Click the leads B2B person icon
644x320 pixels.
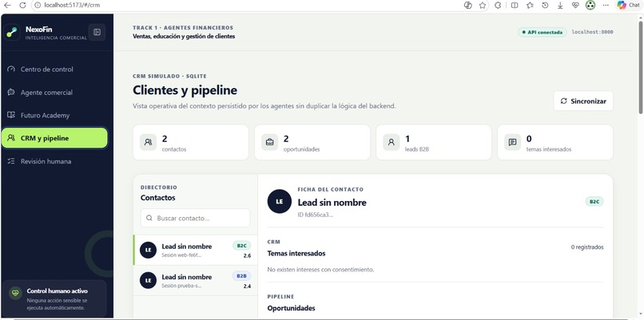click(392, 142)
